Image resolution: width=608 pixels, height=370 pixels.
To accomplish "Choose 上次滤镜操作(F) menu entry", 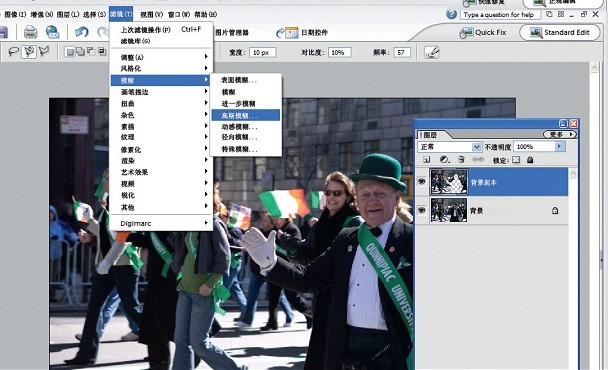I will pyautogui.click(x=161, y=29).
